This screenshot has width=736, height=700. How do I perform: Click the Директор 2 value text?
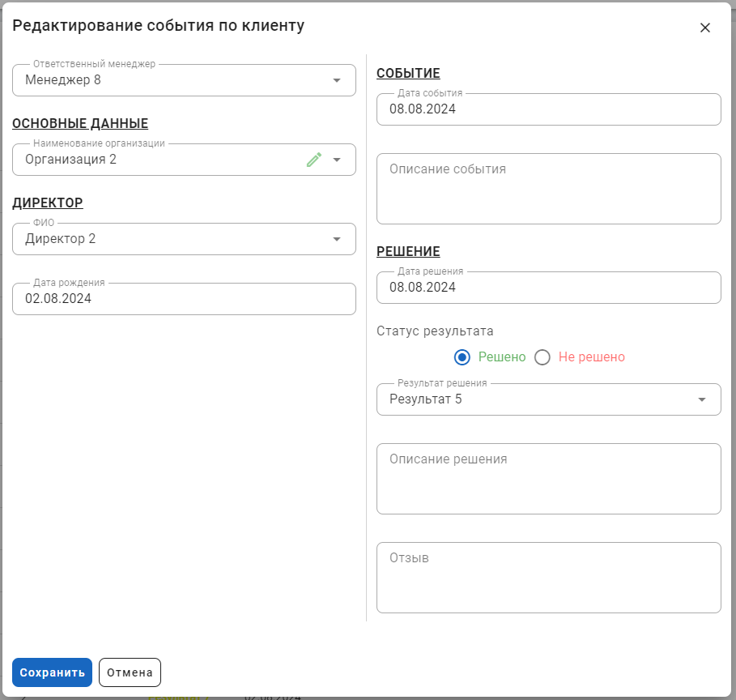61,239
